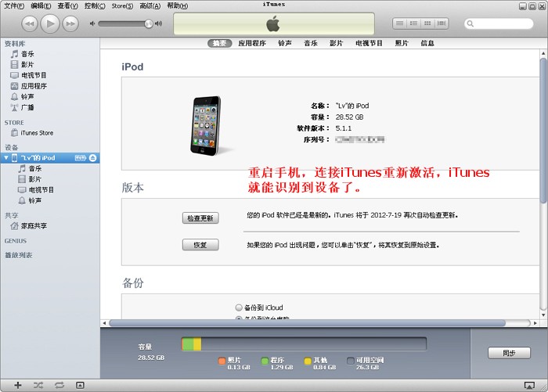Collapse the "Lv"的 iPod device tree

pyautogui.click(x=6, y=158)
